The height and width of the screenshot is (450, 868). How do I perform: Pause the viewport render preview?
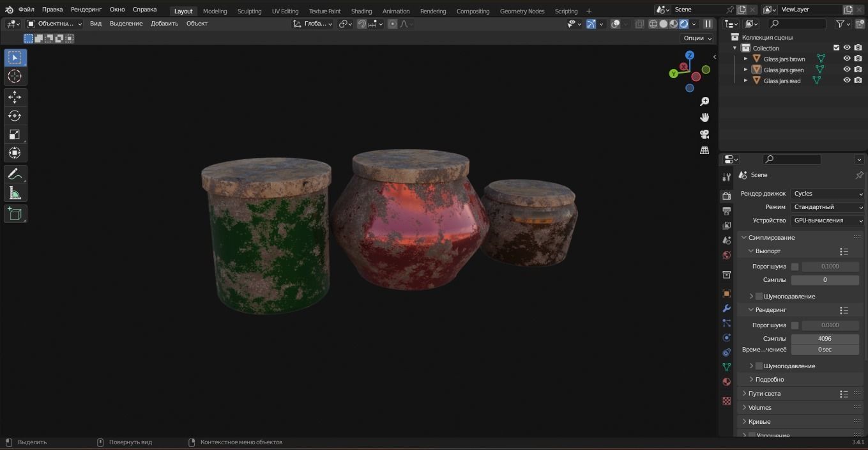point(708,24)
